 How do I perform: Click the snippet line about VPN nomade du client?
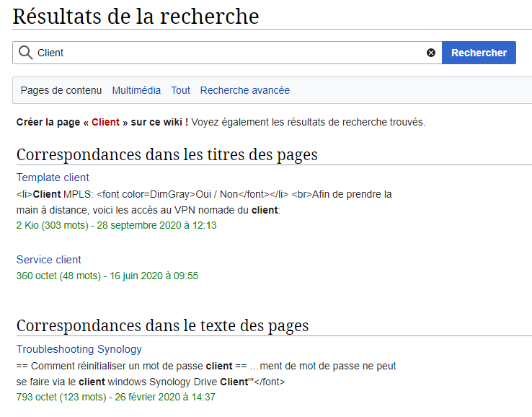click(x=148, y=210)
